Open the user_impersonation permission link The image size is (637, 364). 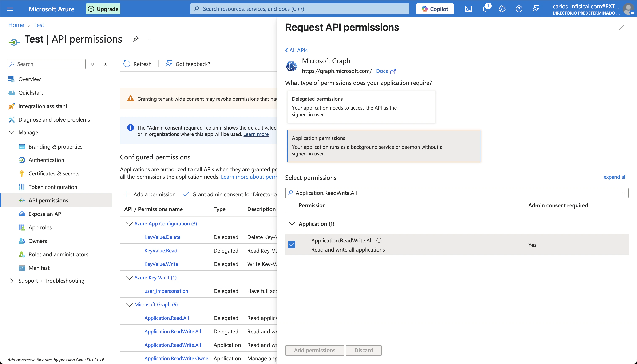pyautogui.click(x=166, y=291)
